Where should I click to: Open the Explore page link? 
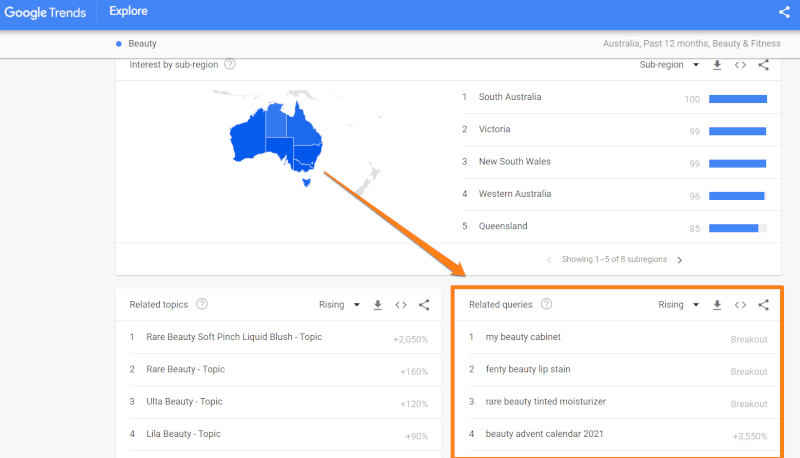[128, 11]
